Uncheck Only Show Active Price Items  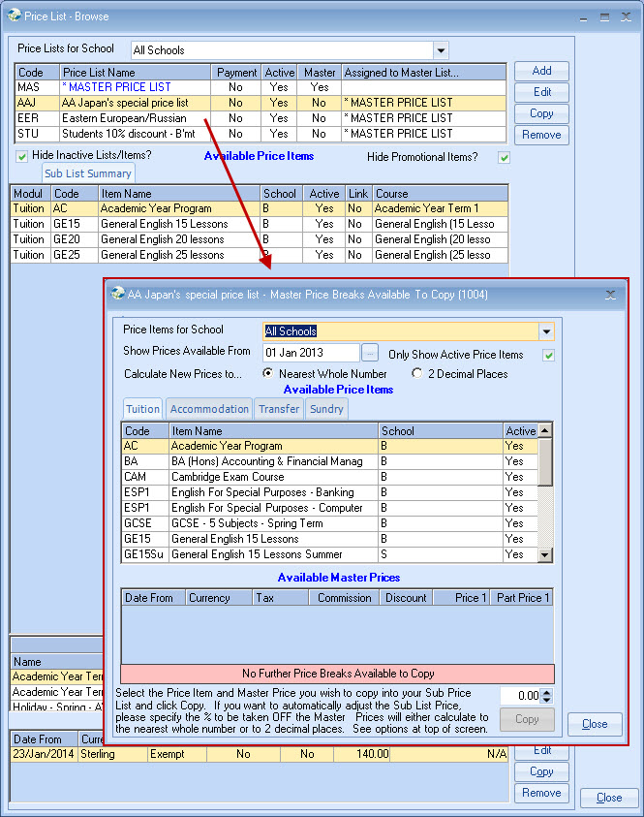coord(548,355)
